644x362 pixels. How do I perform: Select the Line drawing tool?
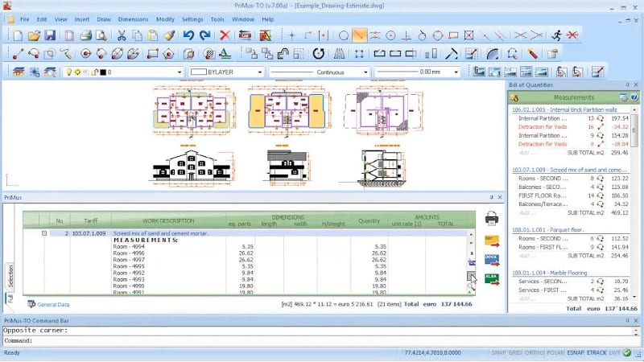[18, 54]
